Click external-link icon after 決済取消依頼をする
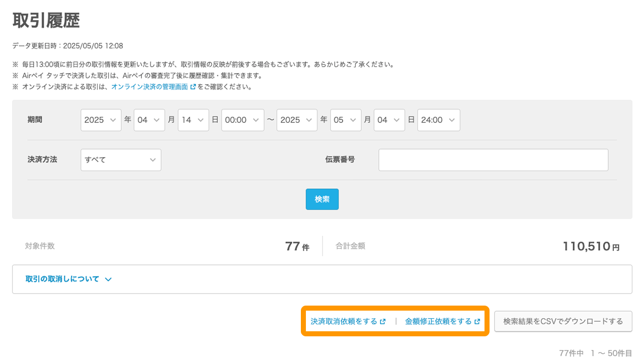The image size is (644, 364). tap(383, 321)
